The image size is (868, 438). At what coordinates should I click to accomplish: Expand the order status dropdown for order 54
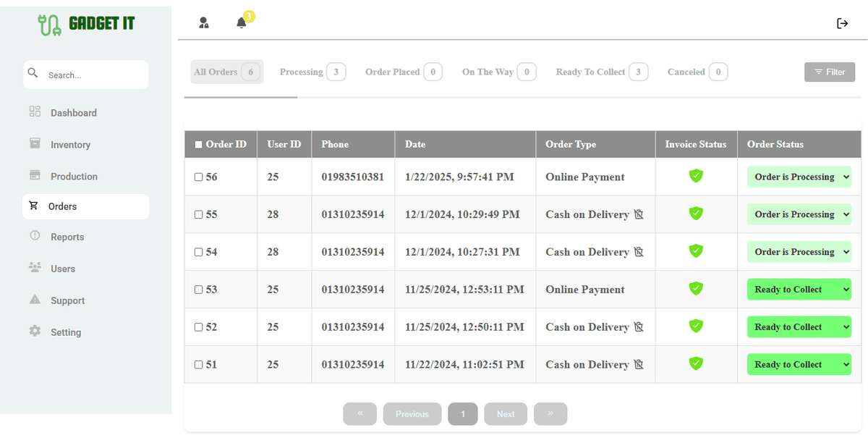coord(799,251)
